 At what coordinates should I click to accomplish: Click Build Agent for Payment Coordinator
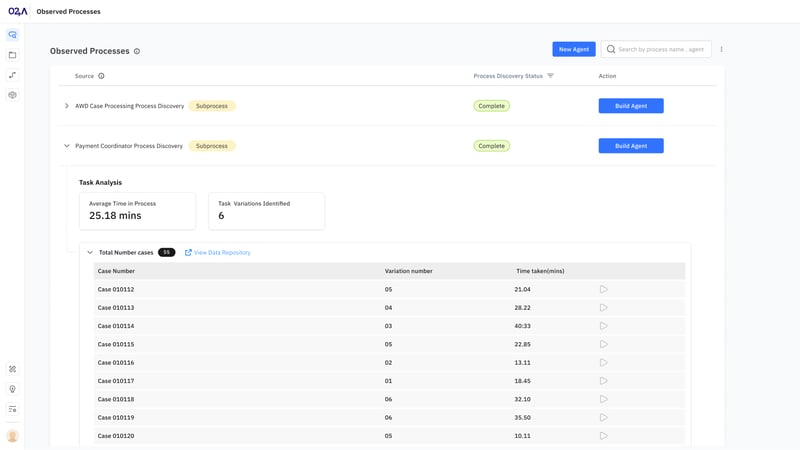click(x=631, y=146)
